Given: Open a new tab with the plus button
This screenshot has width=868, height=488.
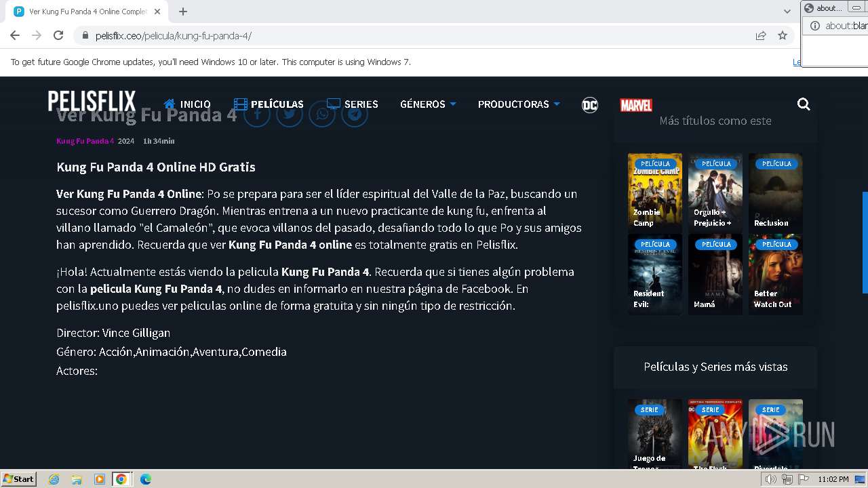Looking at the screenshot, I should pyautogui.click(x=183, y=12).
